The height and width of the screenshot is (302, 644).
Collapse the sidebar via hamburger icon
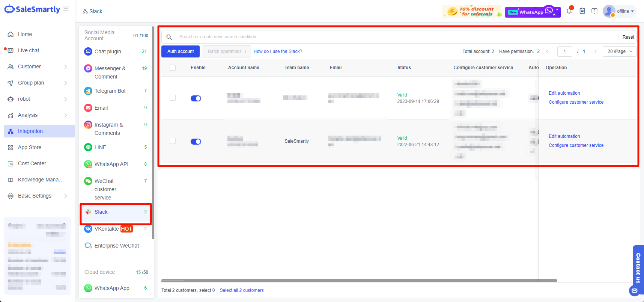pyautogui.click(x=66, y=9)
